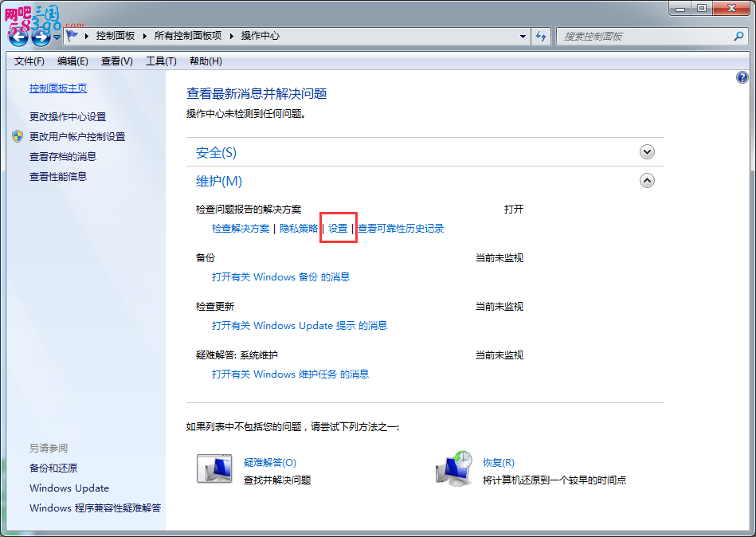Click 更改用户帐户控制设置 link
The image size is (756, 537).
pyautogui.click(x=77, y=137)
